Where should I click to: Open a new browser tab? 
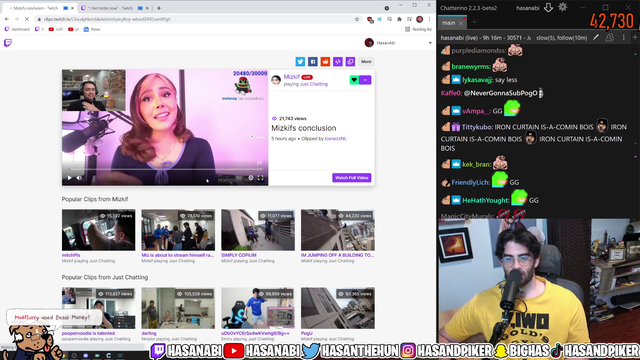pyautogui.click(x=159, y=8)
